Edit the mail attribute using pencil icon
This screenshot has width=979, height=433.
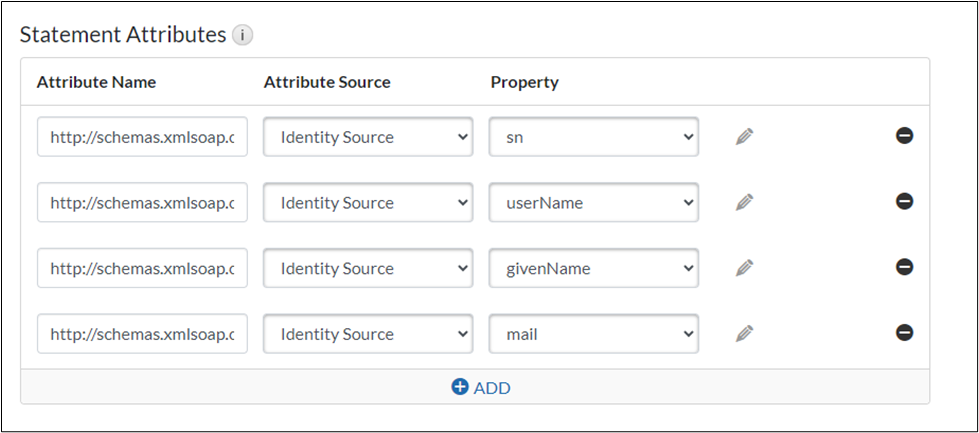pos(743,334)
